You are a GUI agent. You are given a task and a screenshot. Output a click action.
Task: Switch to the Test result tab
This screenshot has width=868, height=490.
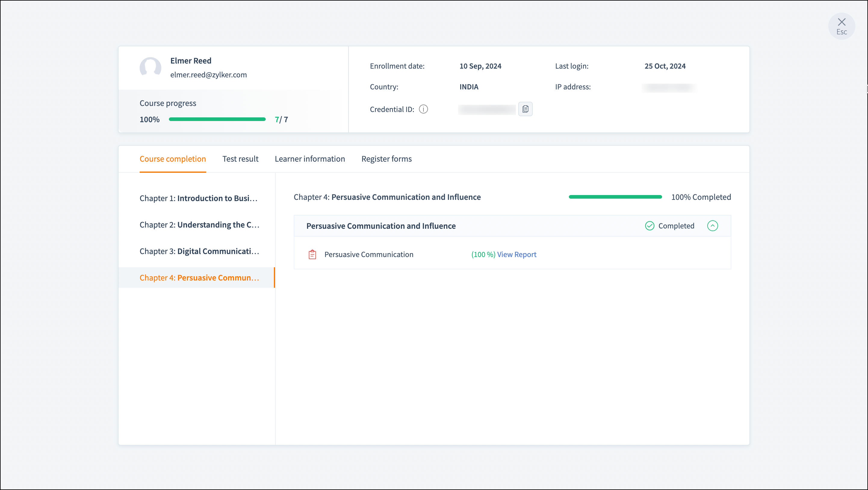tap(240, 159)
